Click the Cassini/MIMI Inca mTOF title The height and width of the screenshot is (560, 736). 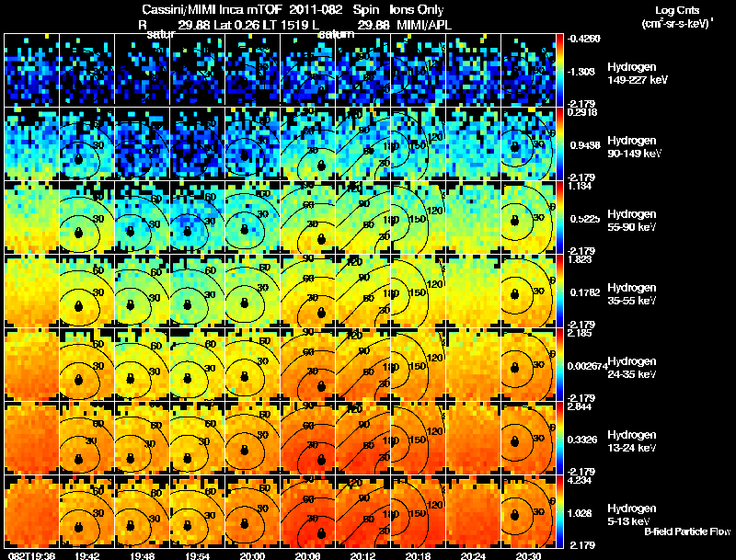pyautogui.click(x=213, y=9)
